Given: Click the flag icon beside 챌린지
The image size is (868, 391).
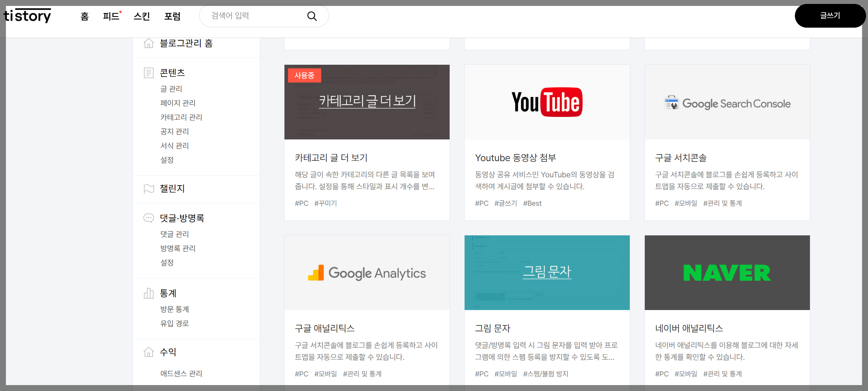Looking at the screenshot, I should tap(149, 189).
